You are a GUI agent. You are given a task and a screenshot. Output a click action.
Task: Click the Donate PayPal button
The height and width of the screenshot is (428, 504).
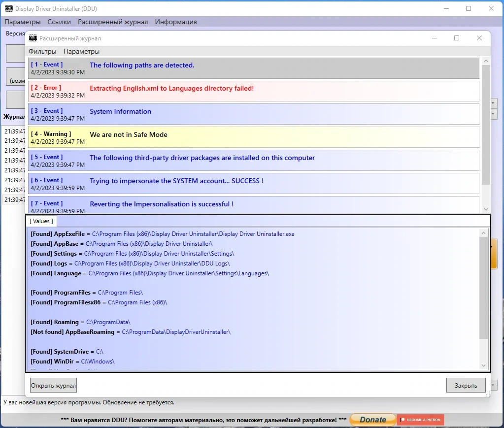coord(373,419)
